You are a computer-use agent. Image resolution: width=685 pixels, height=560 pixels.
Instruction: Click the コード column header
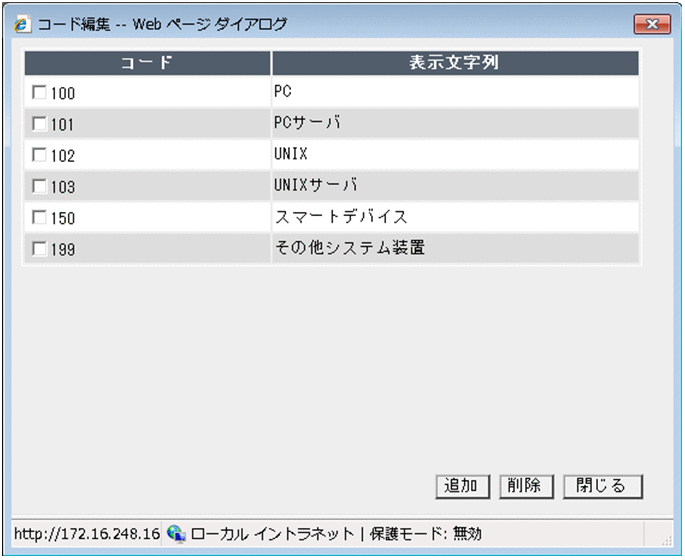click(x=148, y=63)
